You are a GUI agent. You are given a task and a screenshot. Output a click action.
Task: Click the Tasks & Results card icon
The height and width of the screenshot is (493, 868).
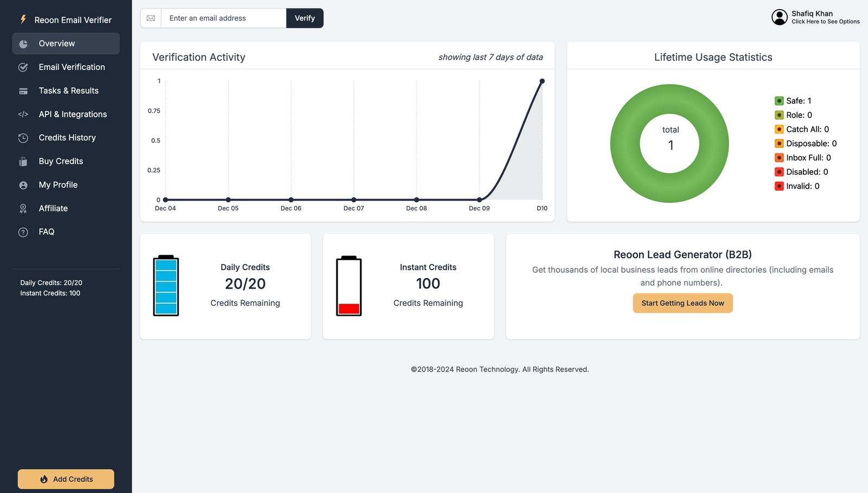tap(23, 91)
